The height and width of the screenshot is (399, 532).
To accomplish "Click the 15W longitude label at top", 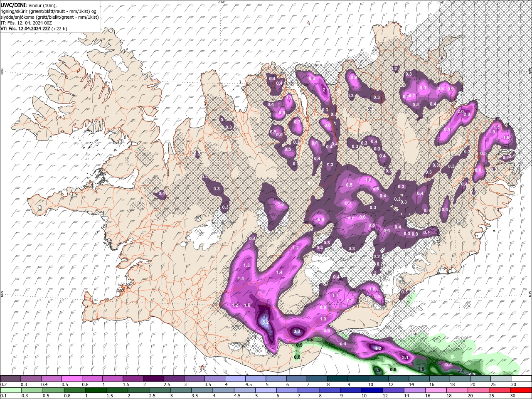I will point(440,2).
